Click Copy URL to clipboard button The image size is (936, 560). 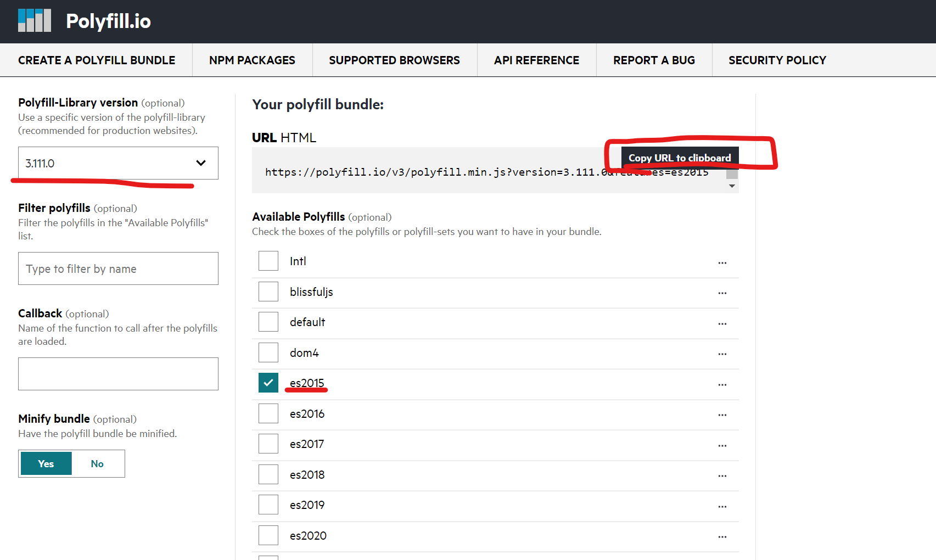pos(680,158)
